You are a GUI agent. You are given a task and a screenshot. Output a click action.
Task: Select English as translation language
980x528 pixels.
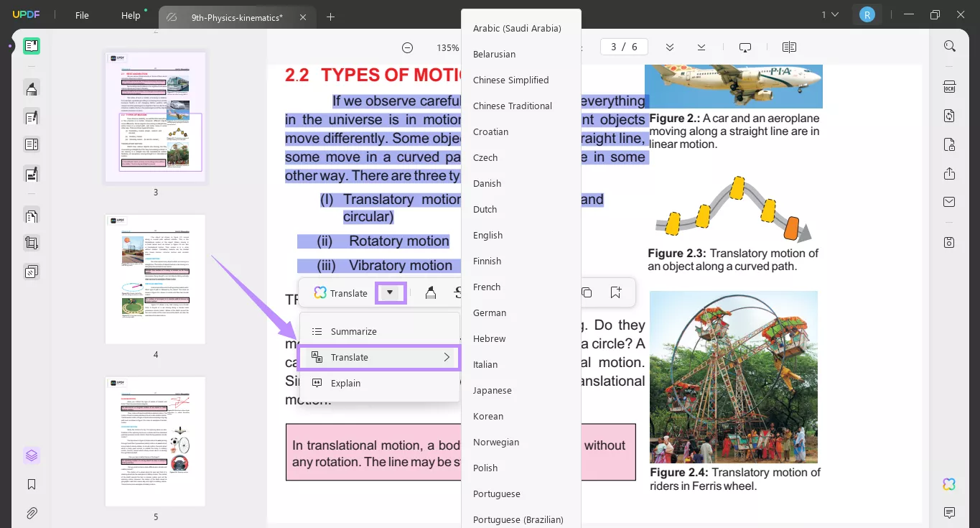pos(487,235)
